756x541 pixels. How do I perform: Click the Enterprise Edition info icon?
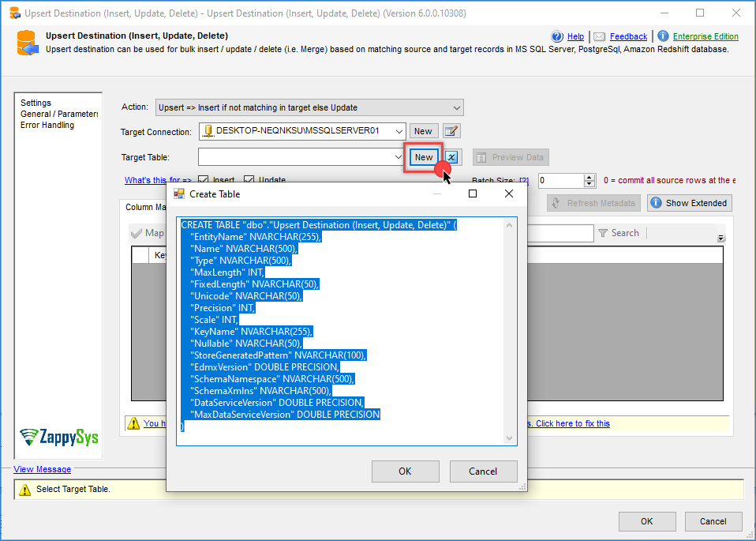tap(663, 36)
